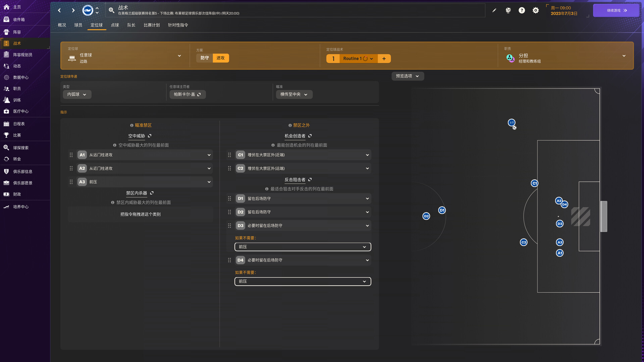Open the 预览选项 preview options dropdown
Image resolution: width=644 pixels, height=362 pixels.
(408, 76)
